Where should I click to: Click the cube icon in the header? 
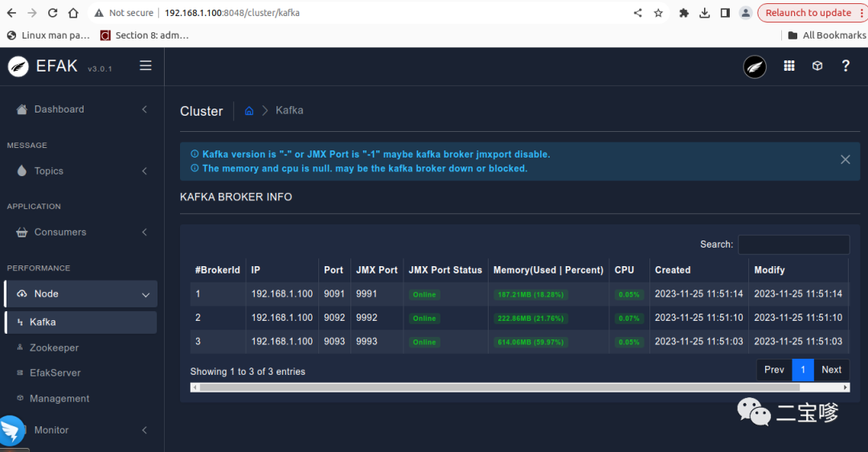point(817,66)
